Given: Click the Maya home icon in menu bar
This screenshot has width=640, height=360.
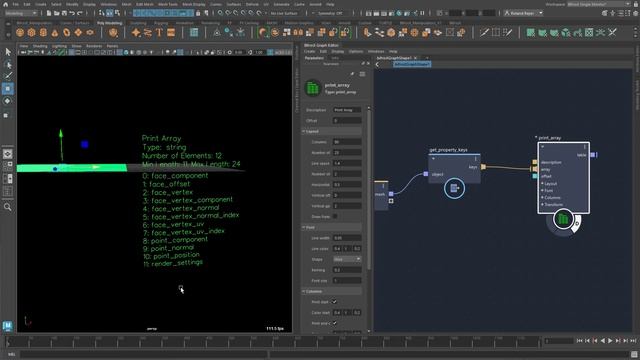Looking at the screenshot, I should 5,4.
